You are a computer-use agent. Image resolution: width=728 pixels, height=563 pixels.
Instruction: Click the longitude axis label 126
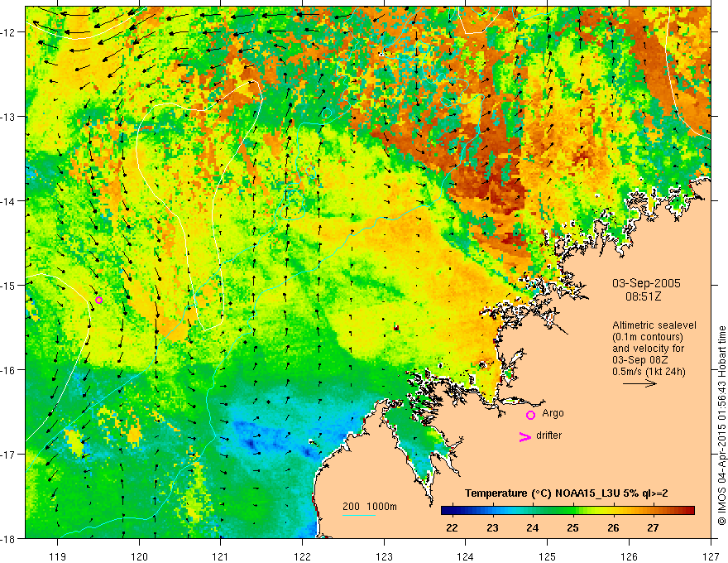click(629, 556)
